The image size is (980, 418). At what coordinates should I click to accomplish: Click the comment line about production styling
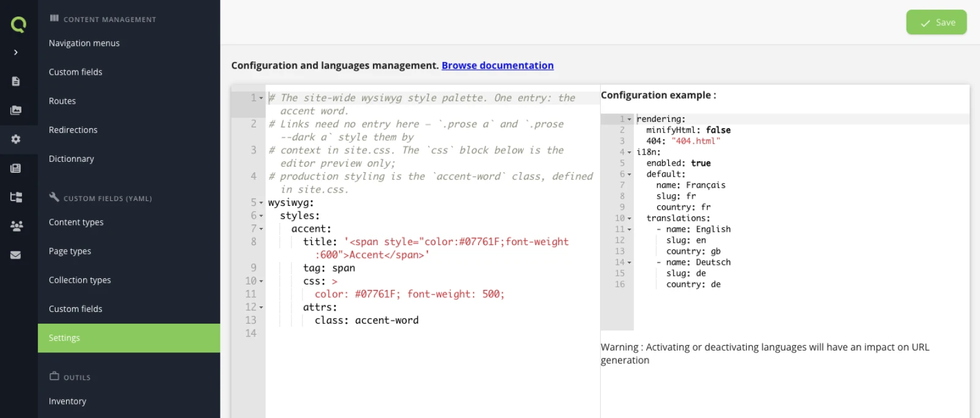coord(431,183)
